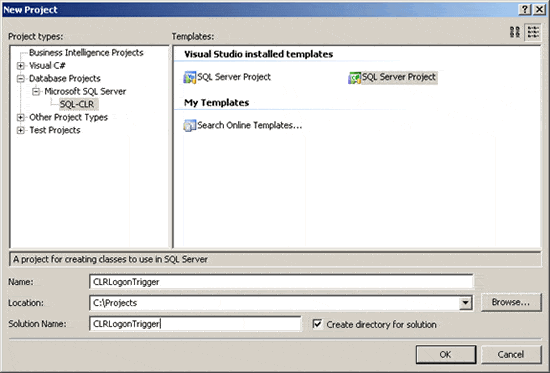
Task: Select the VB SQL Server Project template icon
Action: (x=190, y=77)
